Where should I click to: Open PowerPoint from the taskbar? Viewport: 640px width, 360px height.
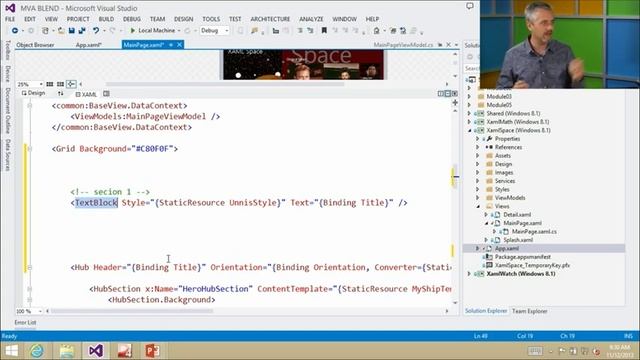point(152,351)
